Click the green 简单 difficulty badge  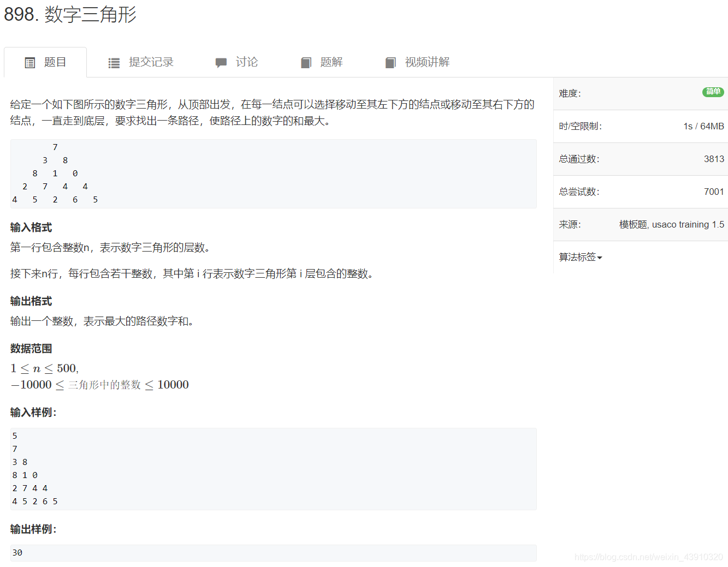coord(713,93)
